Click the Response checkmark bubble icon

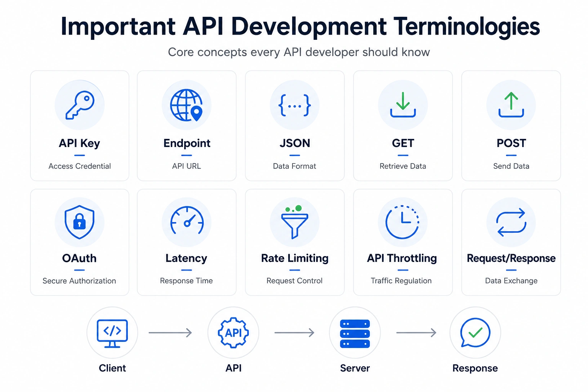(475, 333)
